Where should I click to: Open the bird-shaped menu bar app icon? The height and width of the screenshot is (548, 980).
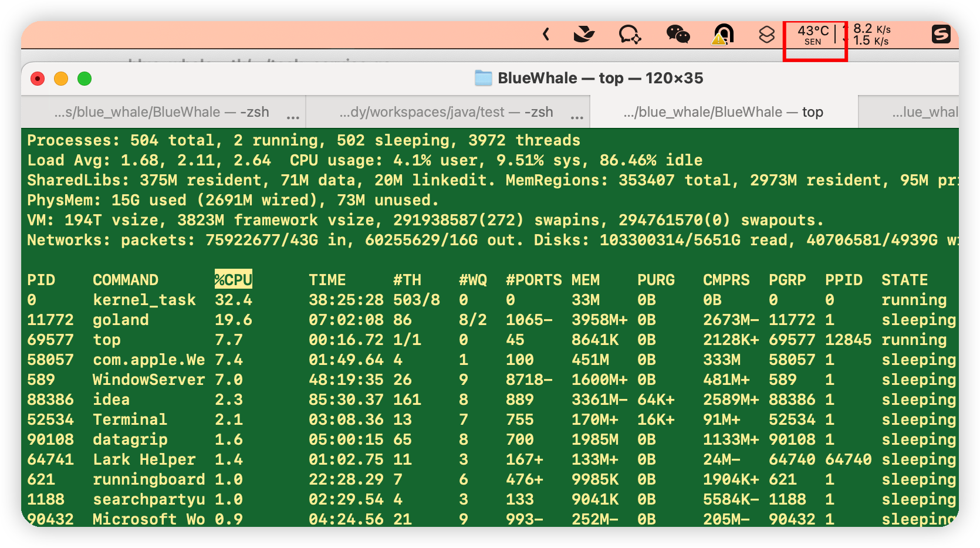(584, 35)
